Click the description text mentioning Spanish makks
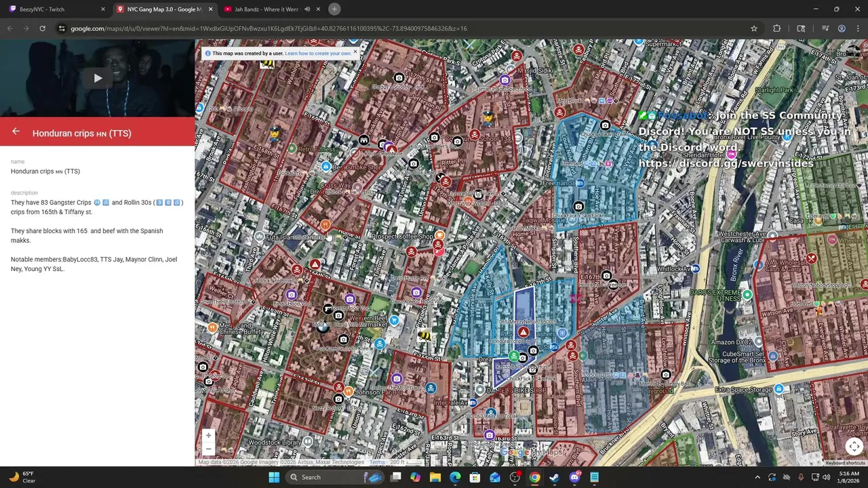The image size is (868, 488). 87,235
